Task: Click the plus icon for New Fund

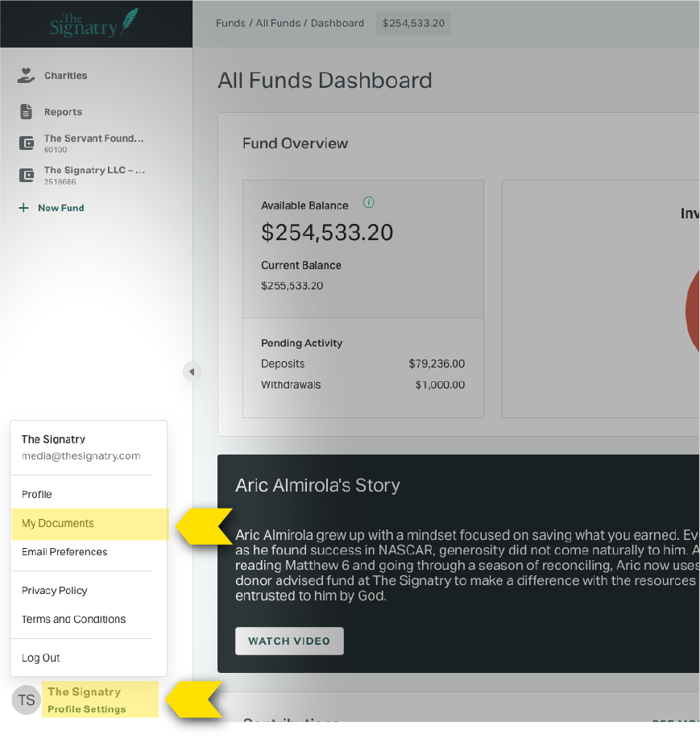Action: pos(23,208)
